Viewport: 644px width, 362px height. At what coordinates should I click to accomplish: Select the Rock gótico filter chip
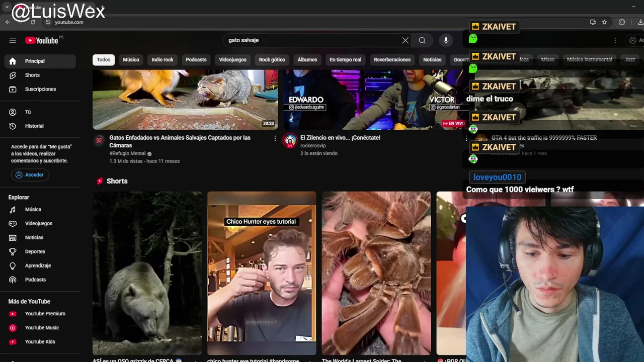pos(272,60)
